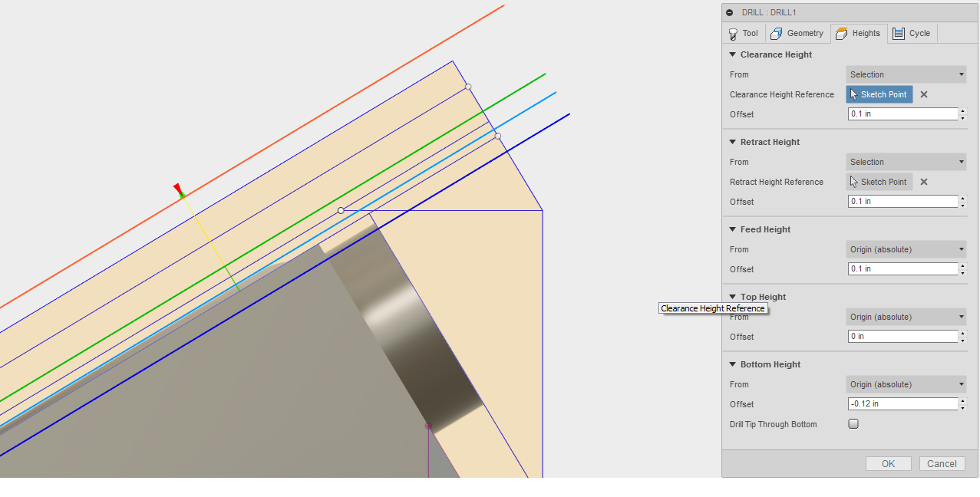
Task: Click the highlighted Sketch Point selection button
Action: coord(879,94)
